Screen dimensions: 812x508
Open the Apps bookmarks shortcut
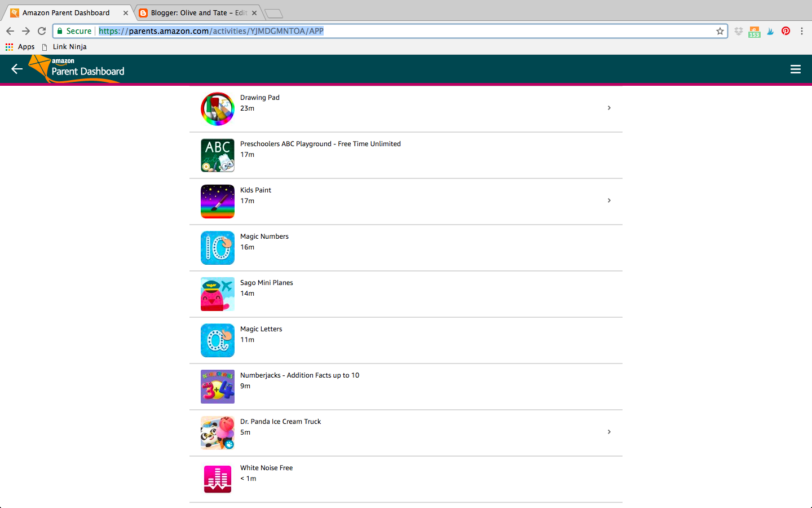(20, 47)
